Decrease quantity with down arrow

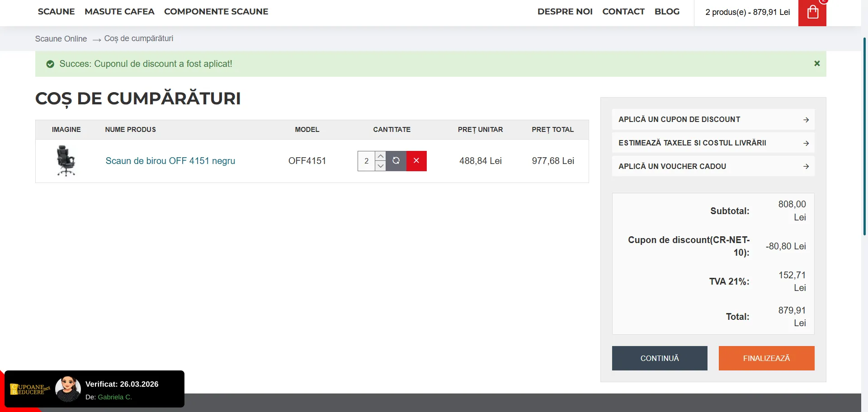pyautogui.click(x=381, y=166)
